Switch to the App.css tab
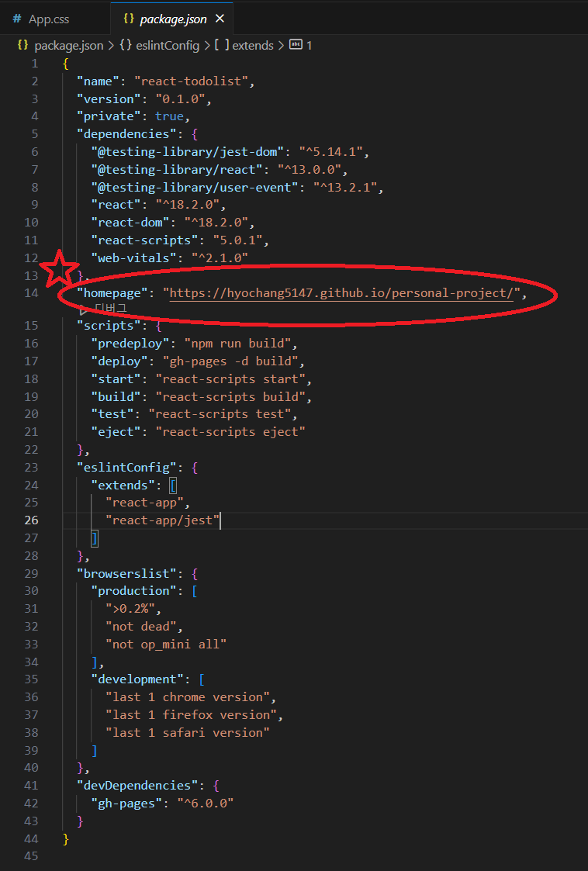The height and width of the screenshot is (871, 588). [x=49, y=19]
